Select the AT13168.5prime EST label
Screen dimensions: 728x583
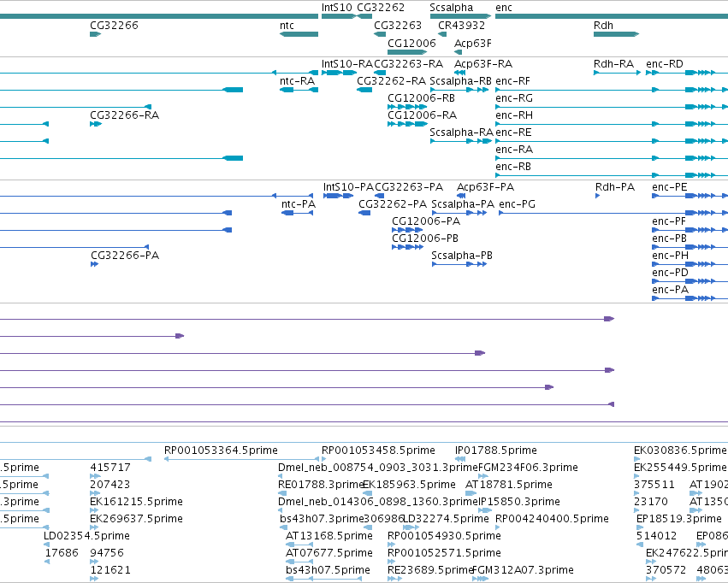point(329,536)
